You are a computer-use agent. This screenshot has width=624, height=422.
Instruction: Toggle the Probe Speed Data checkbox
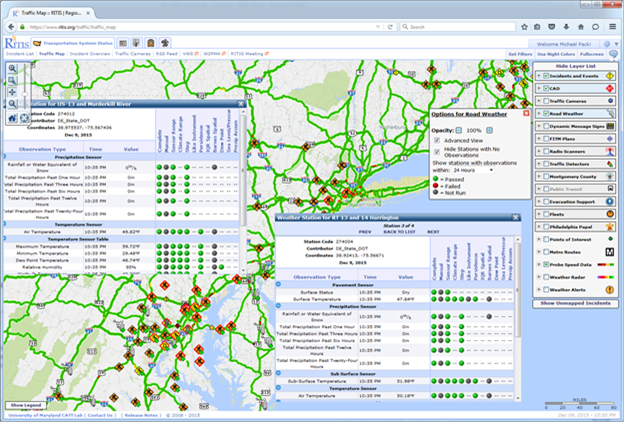coord(546,264)
